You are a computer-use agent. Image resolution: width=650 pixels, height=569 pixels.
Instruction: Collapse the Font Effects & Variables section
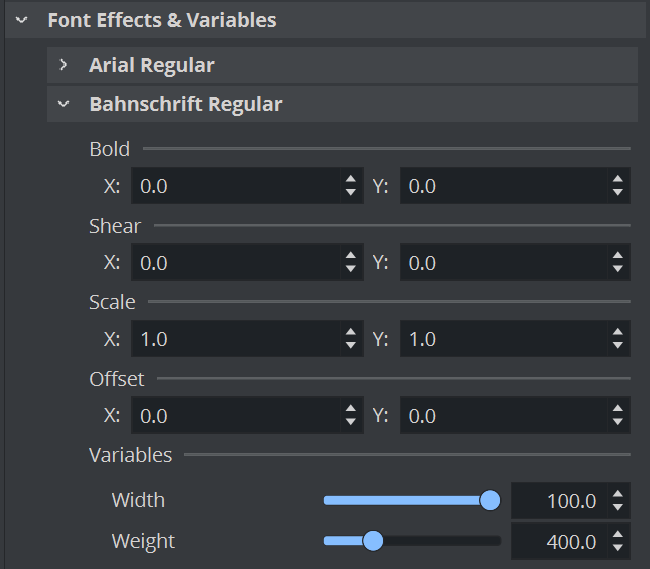22,20
